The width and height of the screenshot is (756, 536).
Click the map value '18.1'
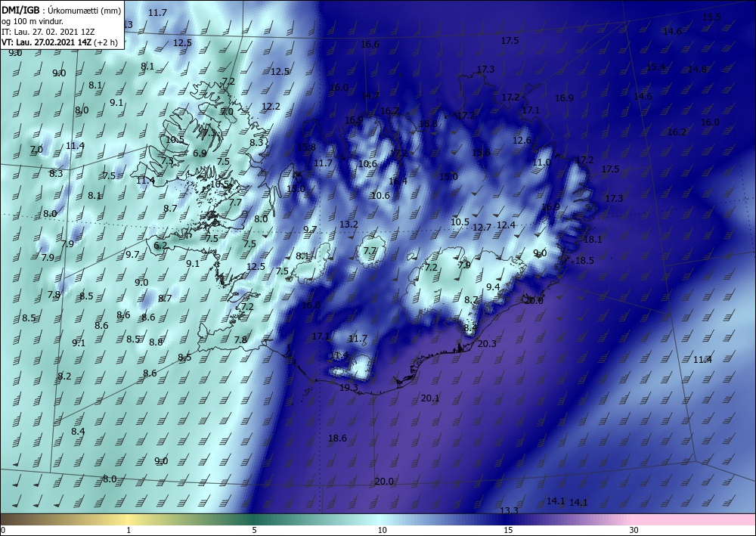pos(593,240)
